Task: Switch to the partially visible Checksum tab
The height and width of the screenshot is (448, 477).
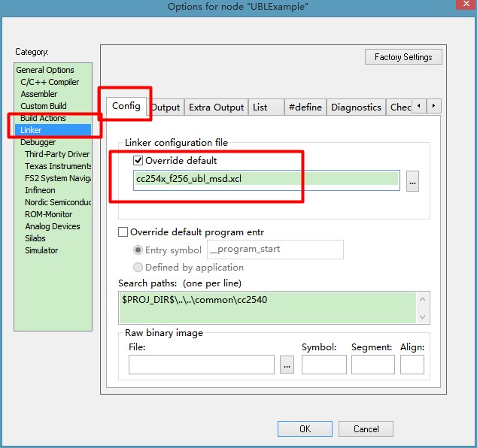Action: coord(399,107)
